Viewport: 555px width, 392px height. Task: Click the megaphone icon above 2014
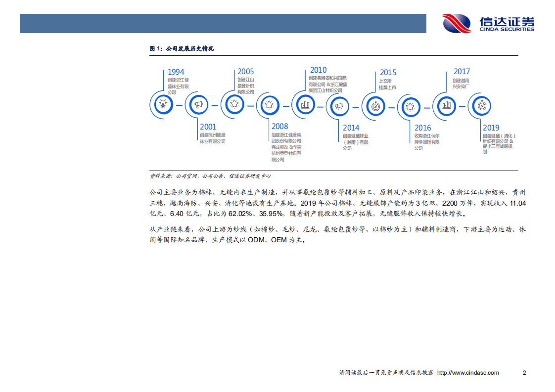(x=339, y=105)
